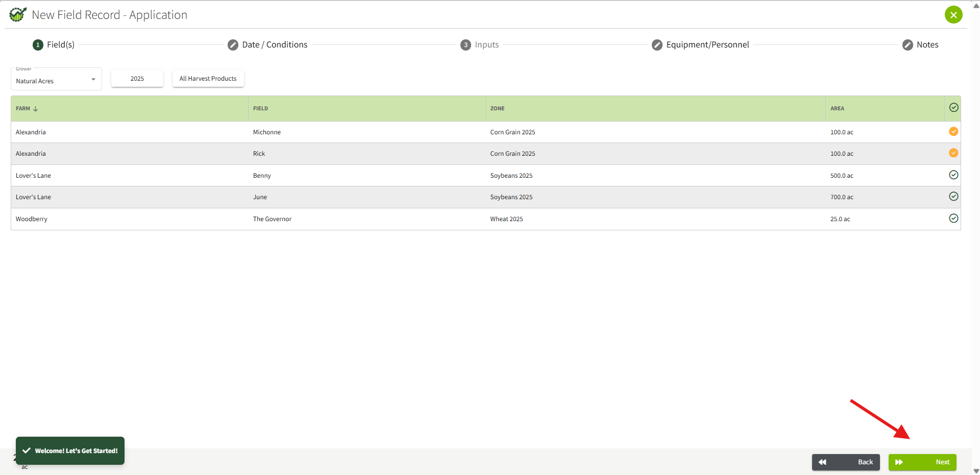Click the pencil icon beside Notes

(908, 45)
